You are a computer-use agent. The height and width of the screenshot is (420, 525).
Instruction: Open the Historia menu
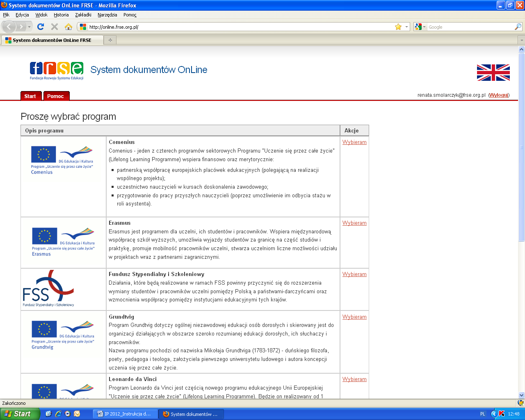pos(61,15)
